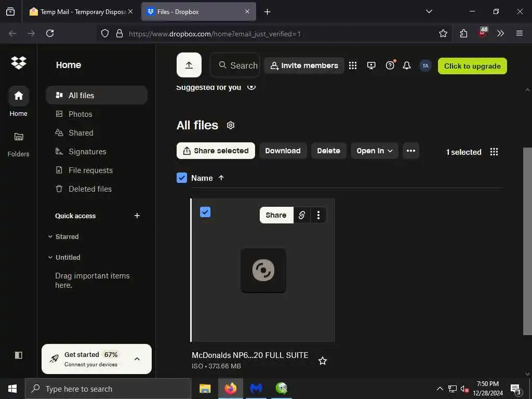Expand the Open in dropdown
The width and height of the screenshot is (532, 399).
tap(374, 151)
